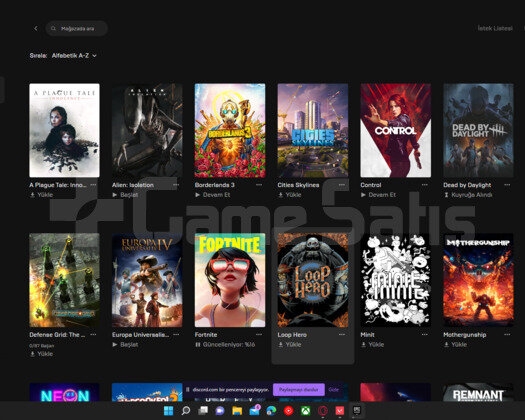Select the Loop Hero title text

point(292,335)
